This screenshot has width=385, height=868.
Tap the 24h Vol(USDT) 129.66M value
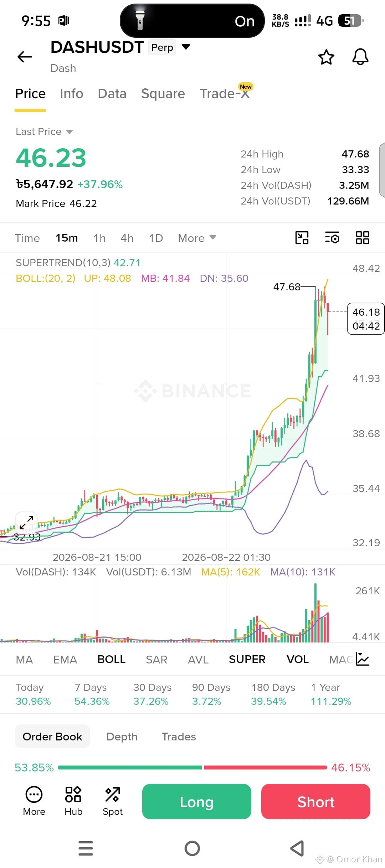[348, 201]
